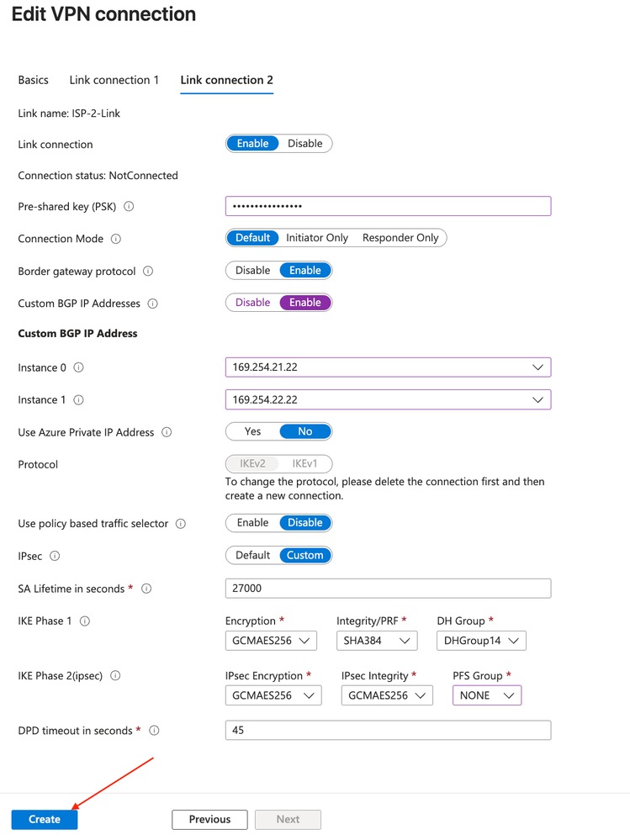The image size is (630, 840).
Task: Click 'Edit VPN connection' title
Action: [x=104, y=14]
